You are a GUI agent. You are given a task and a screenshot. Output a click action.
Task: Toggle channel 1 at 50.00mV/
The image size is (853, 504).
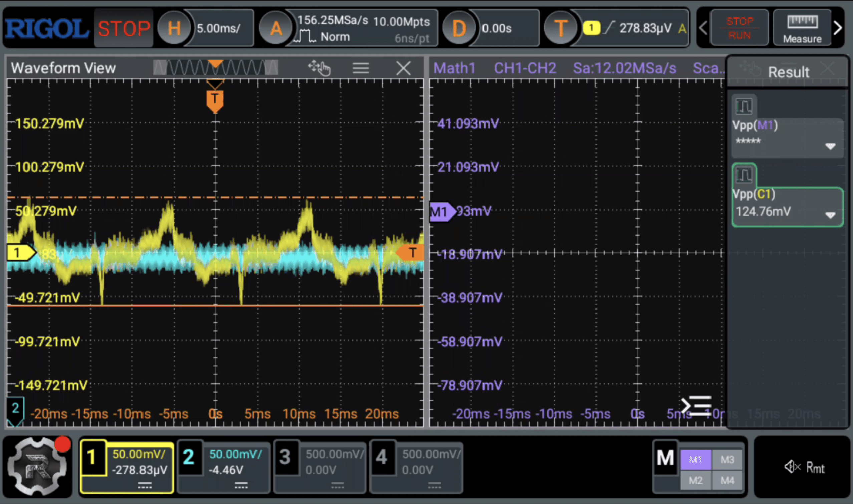click(127, 467)
